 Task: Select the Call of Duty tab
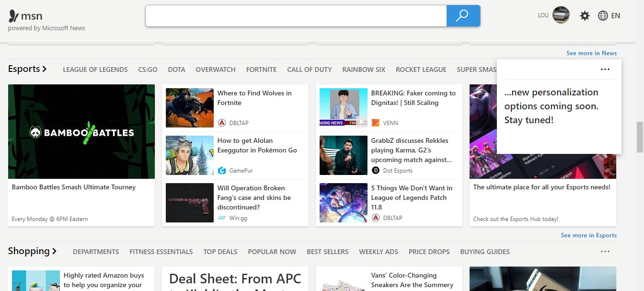click(310, 70)
